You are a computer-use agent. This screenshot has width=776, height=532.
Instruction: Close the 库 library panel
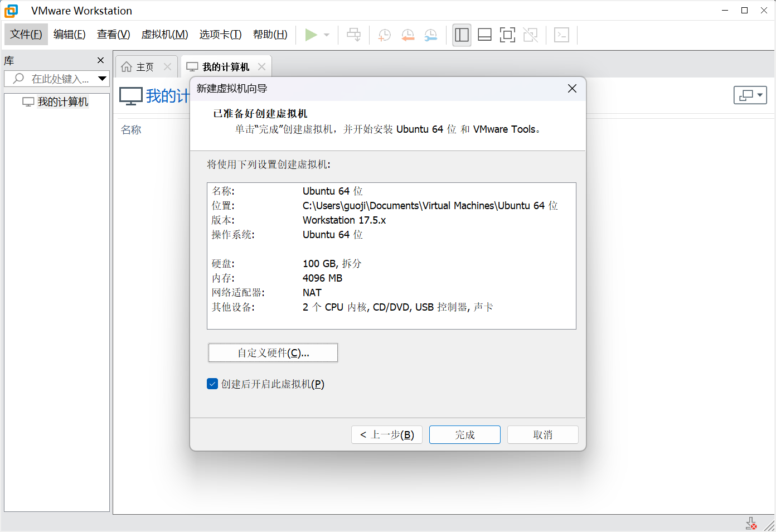point(101,60)
